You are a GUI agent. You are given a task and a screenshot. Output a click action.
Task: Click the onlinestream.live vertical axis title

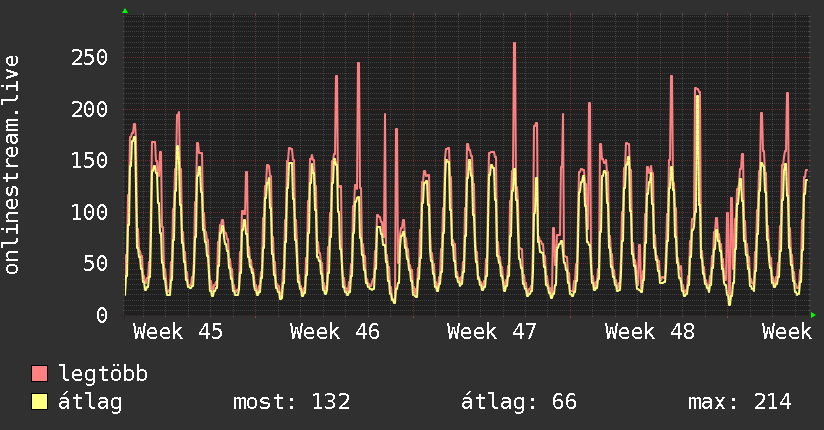(x=12, y=165)
